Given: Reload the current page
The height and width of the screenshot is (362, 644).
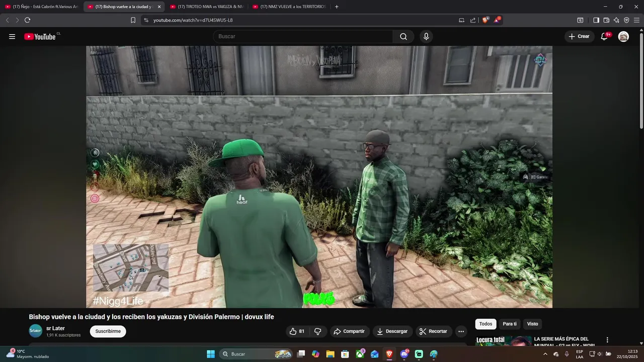Looking at the screenshot, I should 27,20.
